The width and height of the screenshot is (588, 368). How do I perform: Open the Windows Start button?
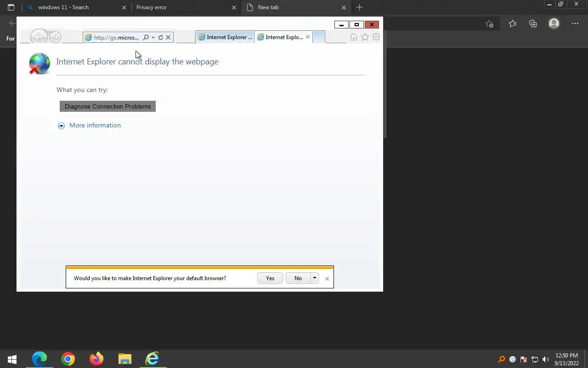[x=12, y=359]
